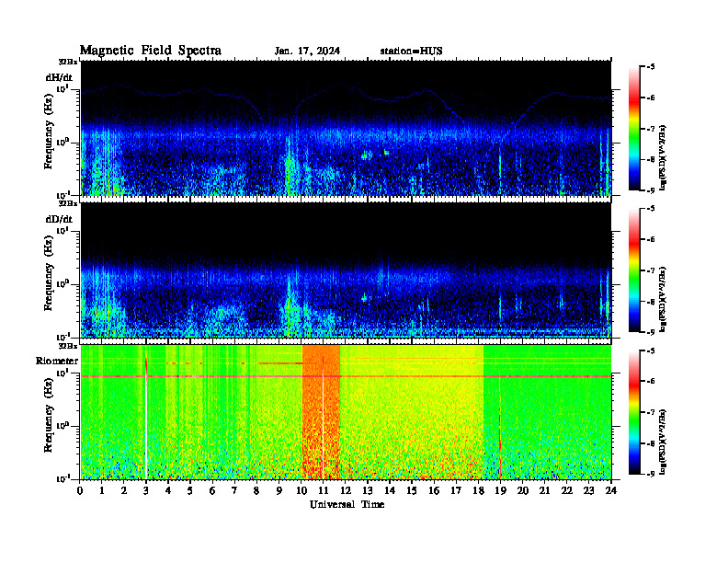728x563 pixels.
Task: Click the 'station=HUS' label
Action: coord(411,52)
